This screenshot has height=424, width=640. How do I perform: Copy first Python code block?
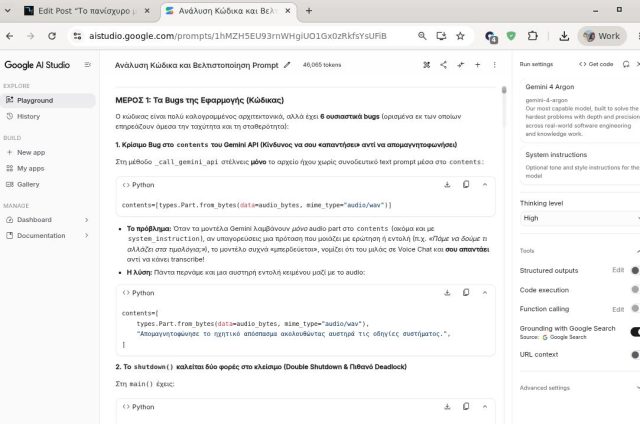pos(466,184)
